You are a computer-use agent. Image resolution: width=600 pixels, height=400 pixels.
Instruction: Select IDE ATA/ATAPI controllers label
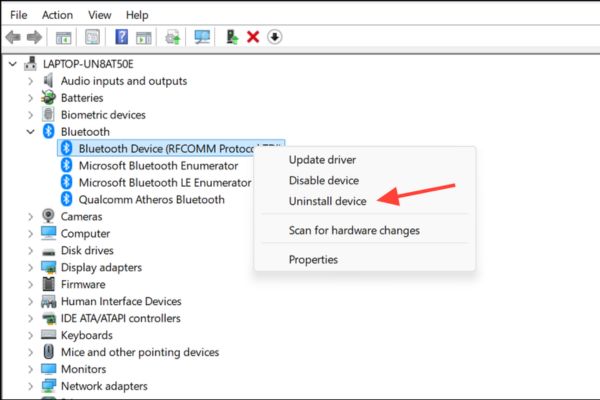pos(121,318)
